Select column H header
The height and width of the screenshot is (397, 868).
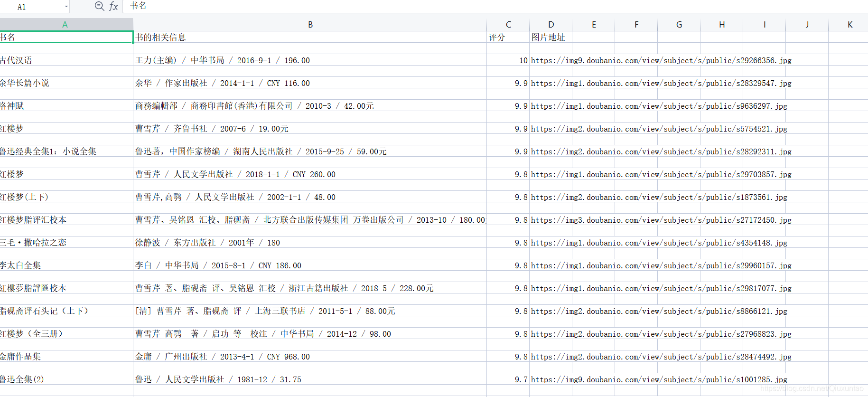pos(722,25)
